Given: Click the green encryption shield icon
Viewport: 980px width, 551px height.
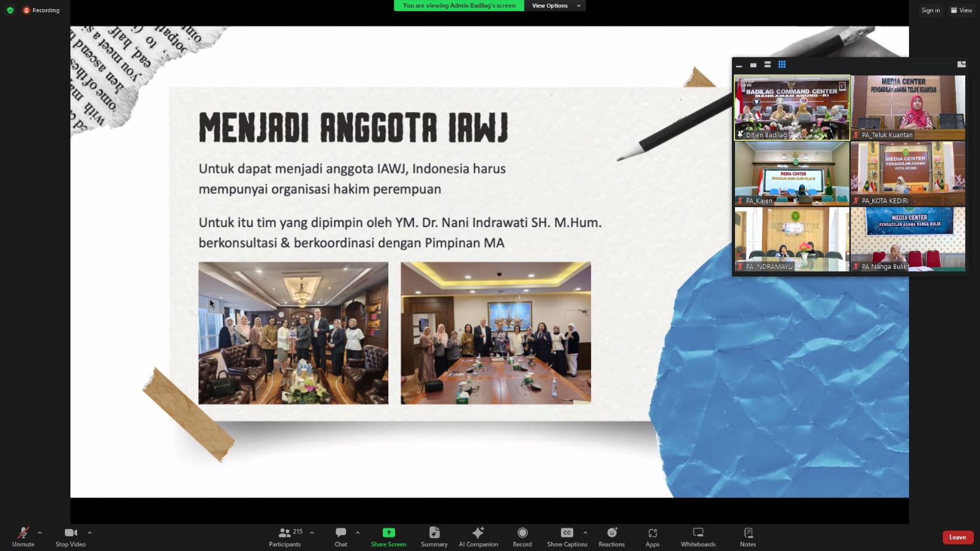Looking at the screenshot, I should click(x=10, y=10).
